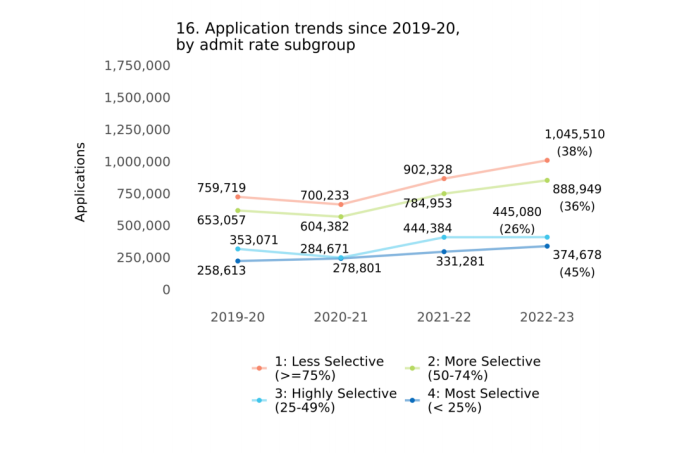Select the 1,045,510 (38%) data label
676x453 pixels.
pos(574,143)
